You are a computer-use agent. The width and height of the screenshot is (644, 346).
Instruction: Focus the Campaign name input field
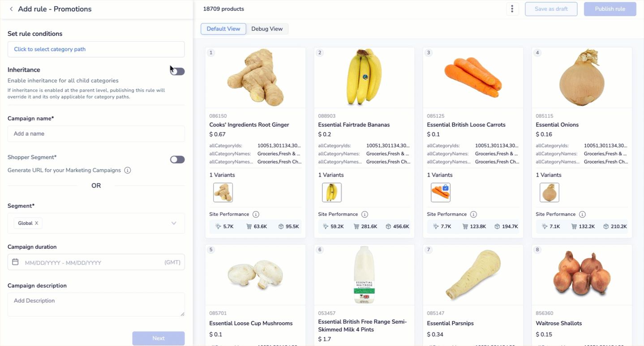pos(96,134)
